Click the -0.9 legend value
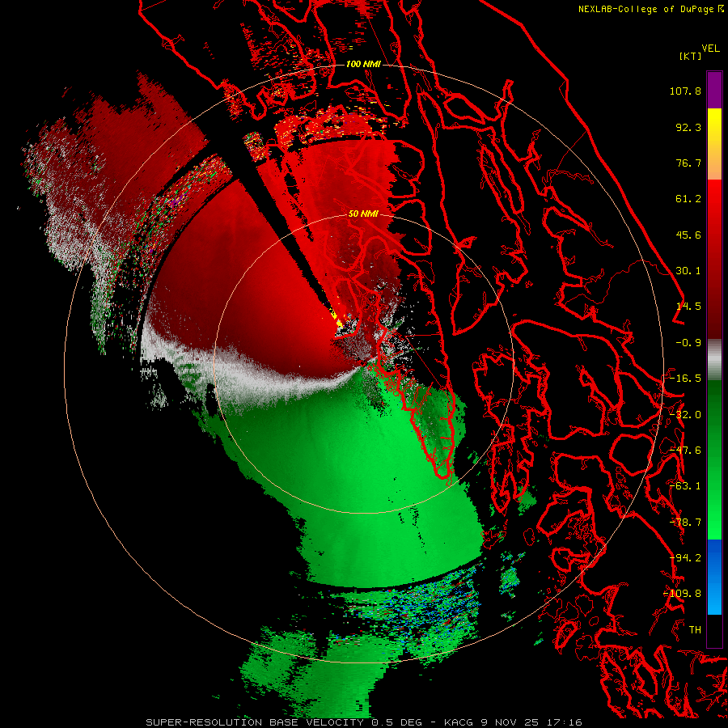 (x=688, y=343)
